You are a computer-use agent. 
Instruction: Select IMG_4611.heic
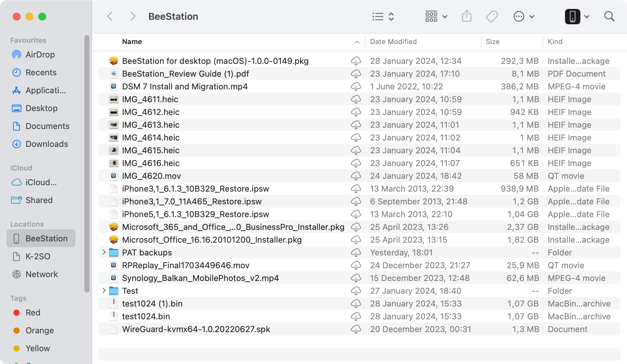point(360,99)
